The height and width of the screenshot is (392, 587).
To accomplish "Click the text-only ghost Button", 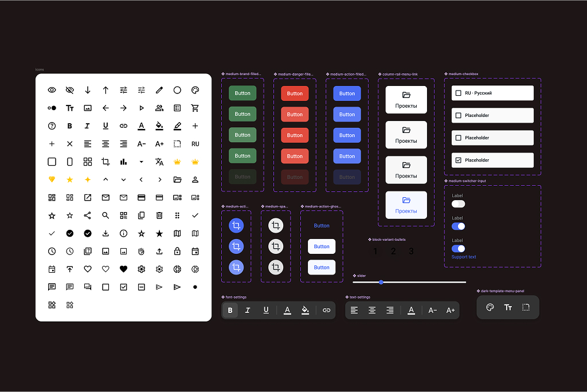I will (322, 226).
